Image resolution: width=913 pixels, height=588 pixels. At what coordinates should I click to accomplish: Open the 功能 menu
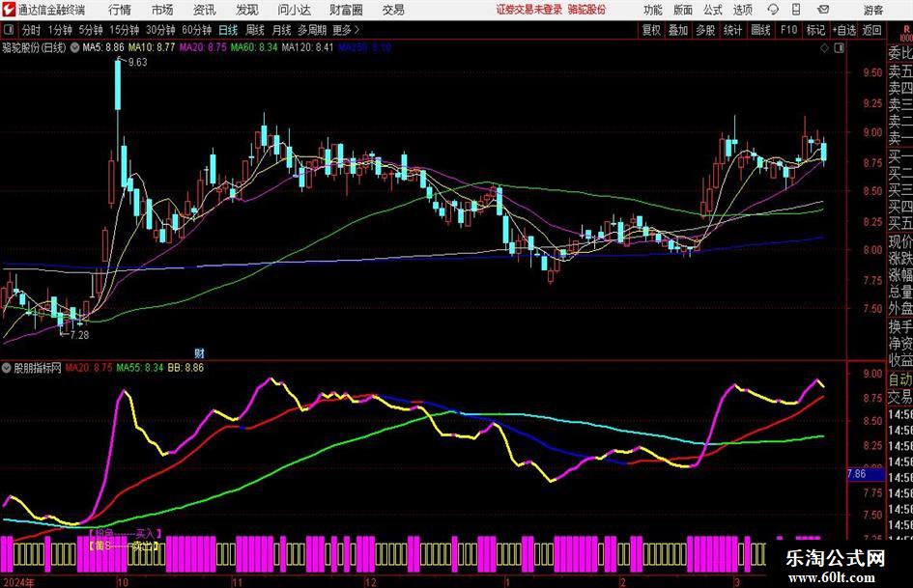(653, 10)
